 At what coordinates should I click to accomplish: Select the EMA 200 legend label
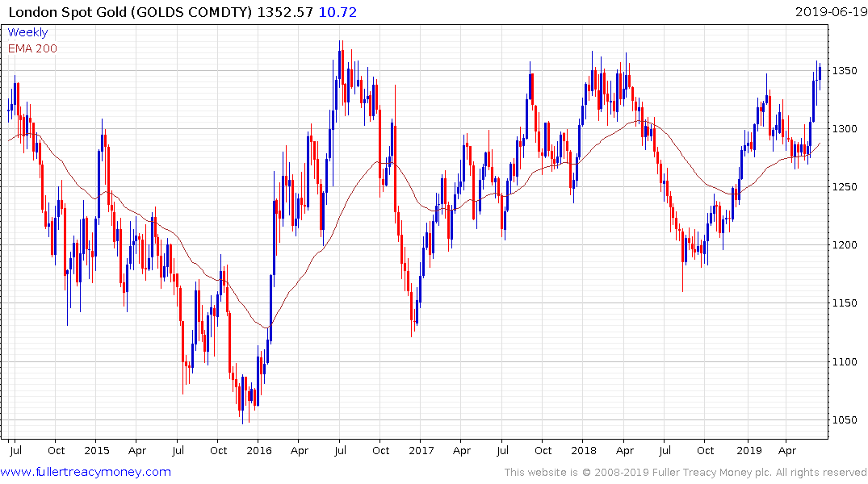point(32,48)
